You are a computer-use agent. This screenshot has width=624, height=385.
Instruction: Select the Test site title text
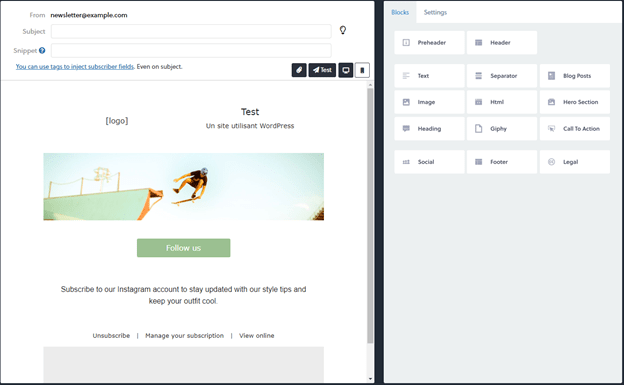tap(250, 112)
